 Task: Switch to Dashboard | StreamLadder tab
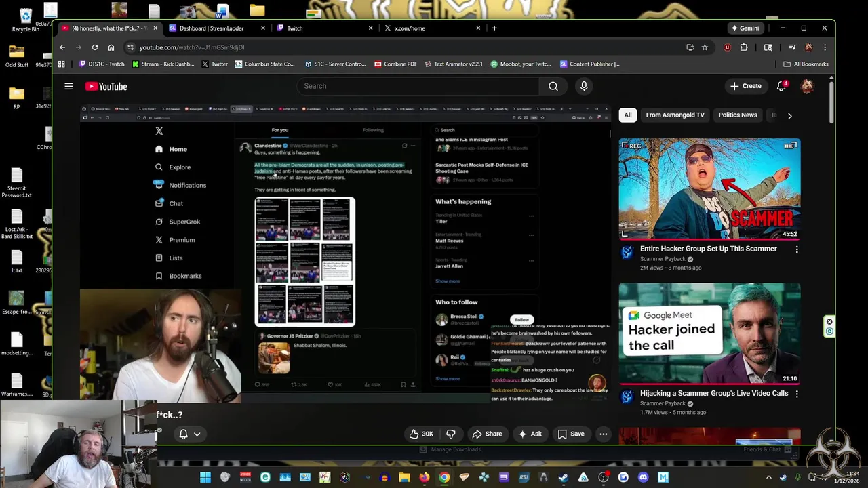[218, 28]
